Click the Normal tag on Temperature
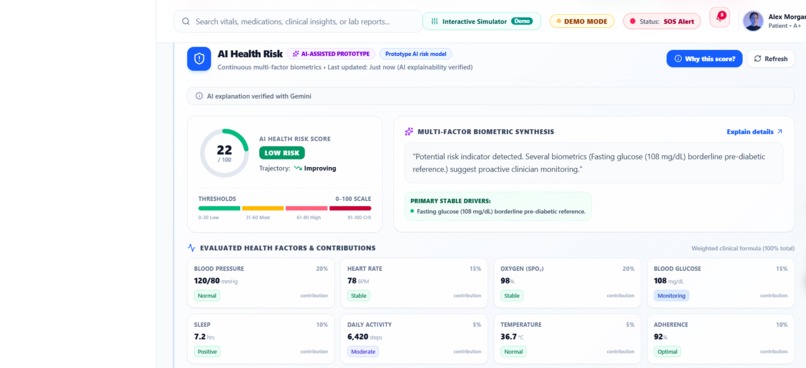Image resolution: width=806 pixels, height=368 pixels. [514, 352]
